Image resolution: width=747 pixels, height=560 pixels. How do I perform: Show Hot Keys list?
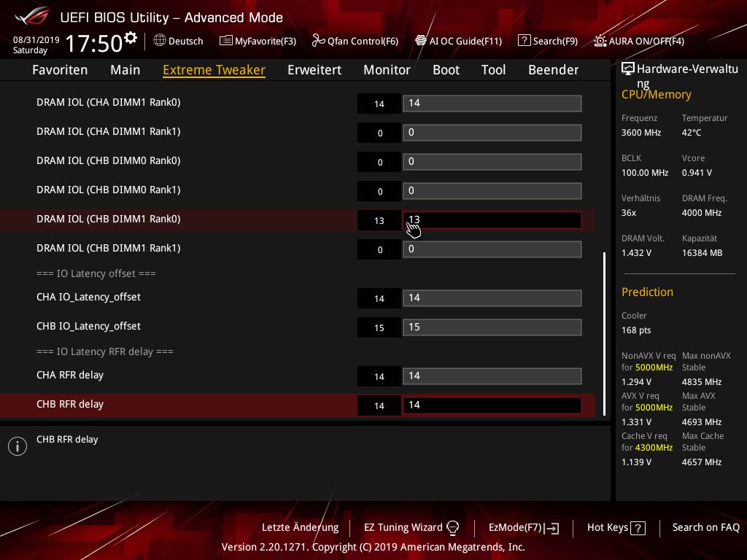pos(616,528)
